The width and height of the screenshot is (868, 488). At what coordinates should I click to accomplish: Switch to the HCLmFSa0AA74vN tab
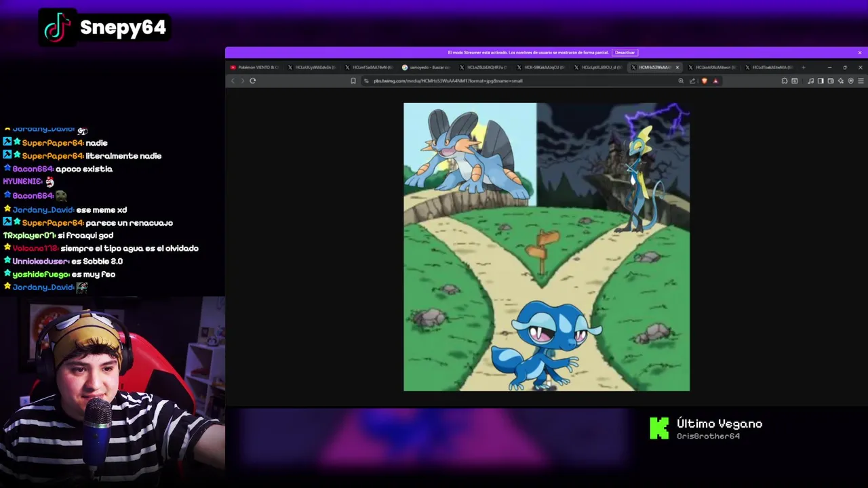coord(370,67)
